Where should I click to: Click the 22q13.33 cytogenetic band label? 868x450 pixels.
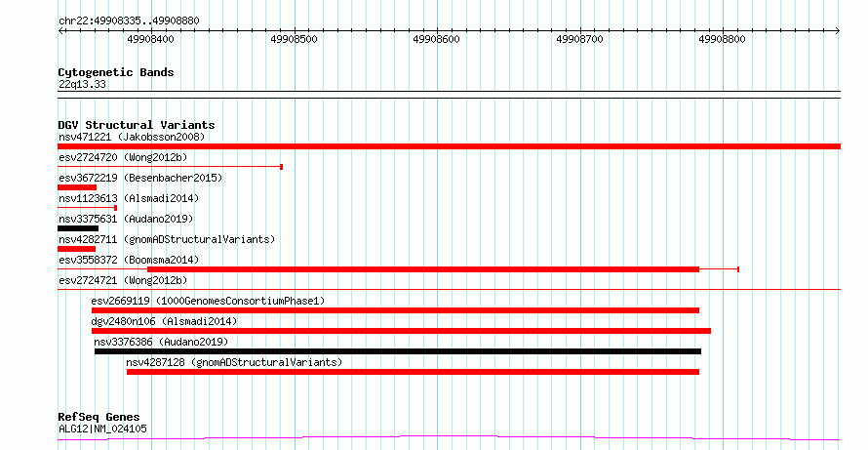(x=82, y=84)
